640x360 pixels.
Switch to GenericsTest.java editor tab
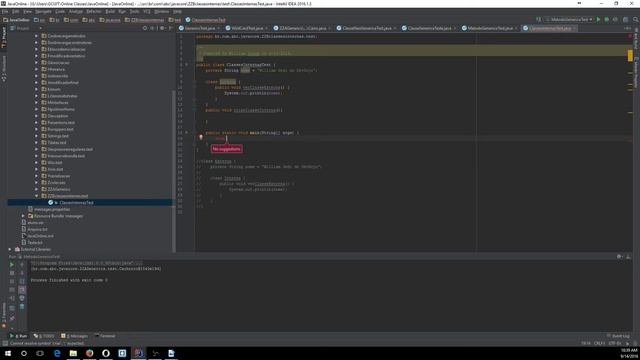point(200,28)
